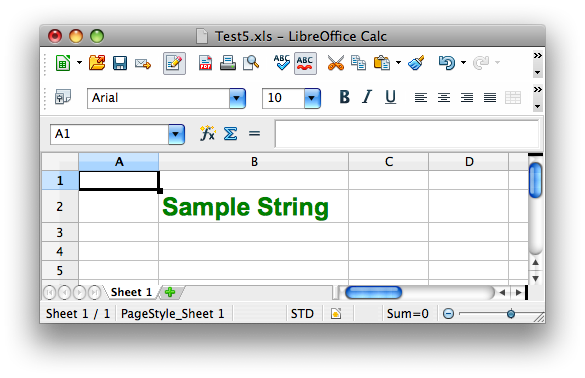The image size is (585, 378).
Task: Toggle AutoSpellcheck red-underlined ABC button
Action: (x=305, y=63)
